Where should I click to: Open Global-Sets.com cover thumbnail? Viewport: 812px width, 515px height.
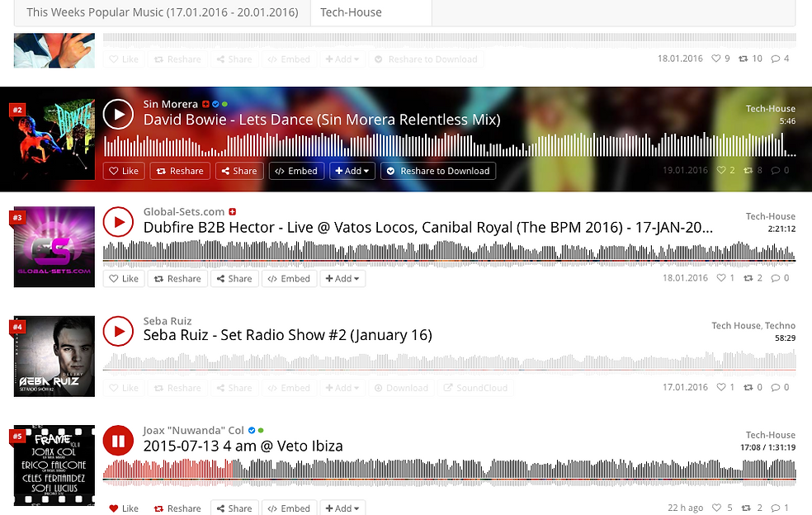pyautogui.click(x=54, y=247)
